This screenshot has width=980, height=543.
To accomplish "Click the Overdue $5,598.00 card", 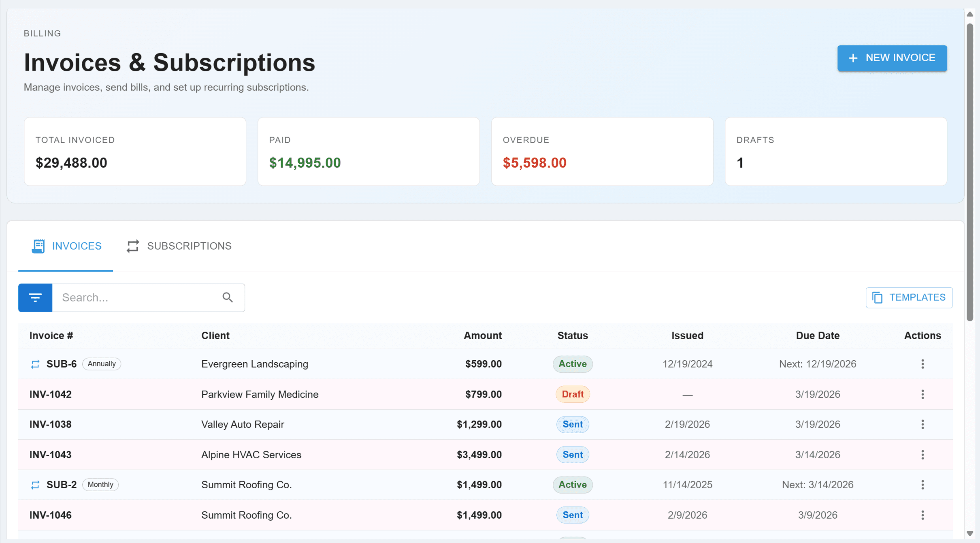I will 603,152.
